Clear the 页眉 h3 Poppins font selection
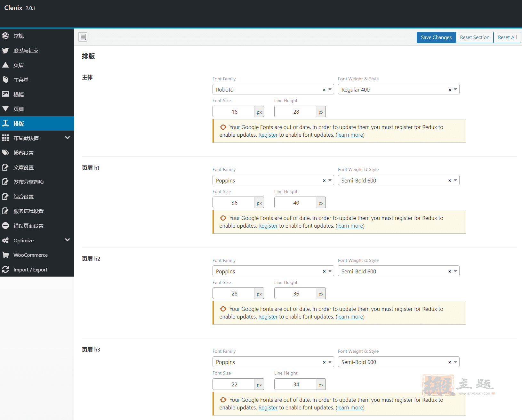This screenshot has width=522, height=420. (324, 362)
